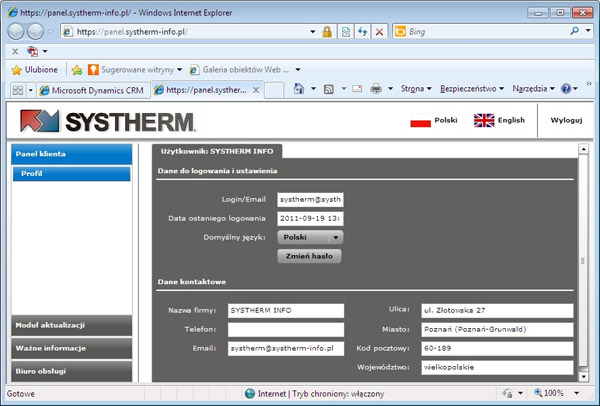
Task: Click the Polish flag icon
Action: 421,121
